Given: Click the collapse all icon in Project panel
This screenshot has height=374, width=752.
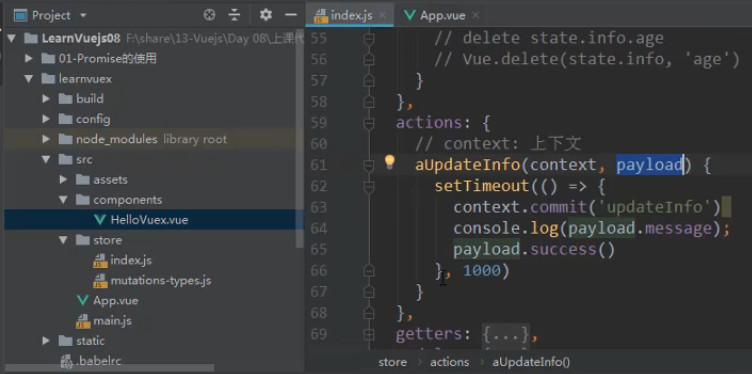Looking at the screenshot, I should click(x=234, y=15).
